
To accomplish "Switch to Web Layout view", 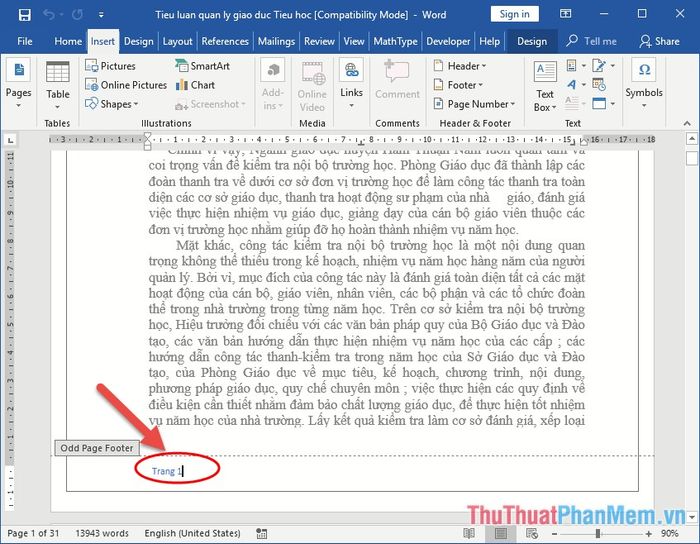I will point(532,533).
